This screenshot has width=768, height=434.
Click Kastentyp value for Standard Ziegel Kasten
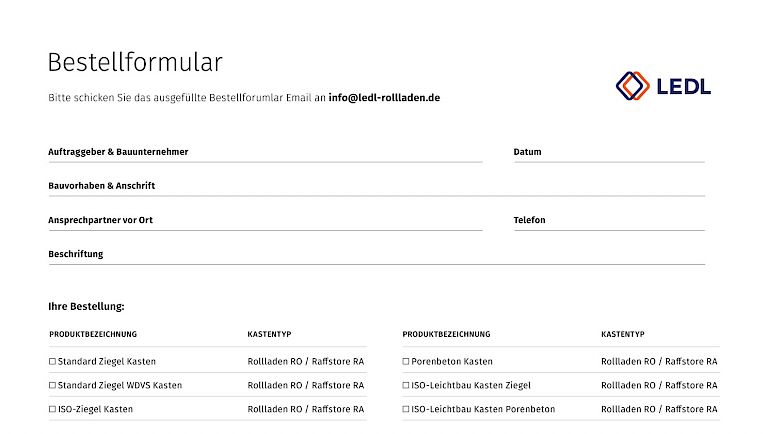(x=305, y=361)
